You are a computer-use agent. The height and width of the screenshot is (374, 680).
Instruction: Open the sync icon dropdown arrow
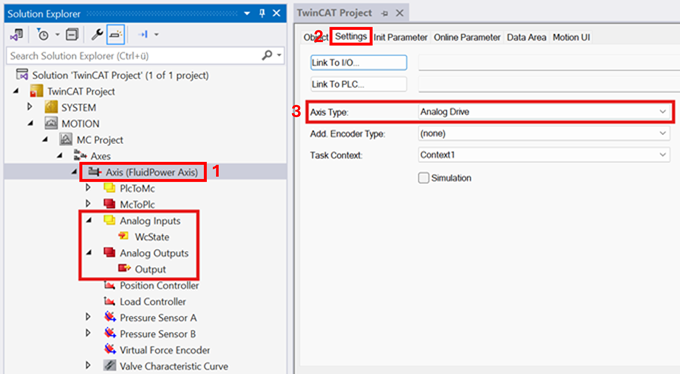click(x=157, y=35)
